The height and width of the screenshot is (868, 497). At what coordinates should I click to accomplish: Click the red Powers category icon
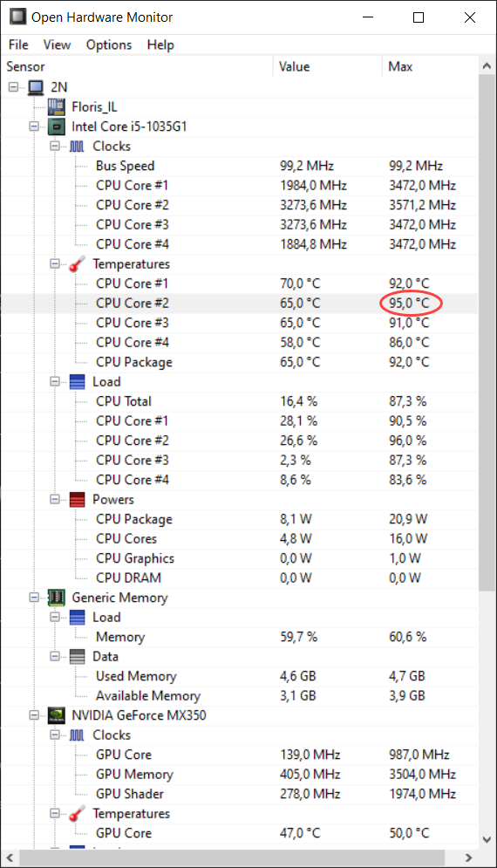(77, 499)
